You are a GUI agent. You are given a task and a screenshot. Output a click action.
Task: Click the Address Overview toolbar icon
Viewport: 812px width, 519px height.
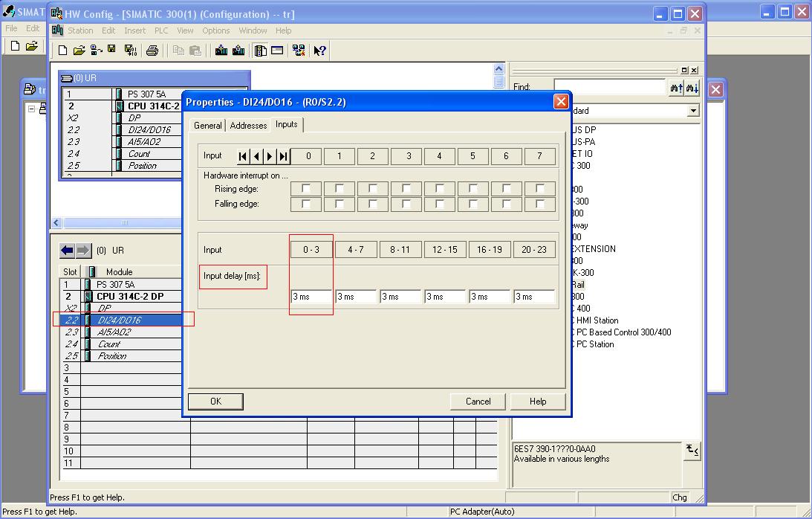click(277, 51)
